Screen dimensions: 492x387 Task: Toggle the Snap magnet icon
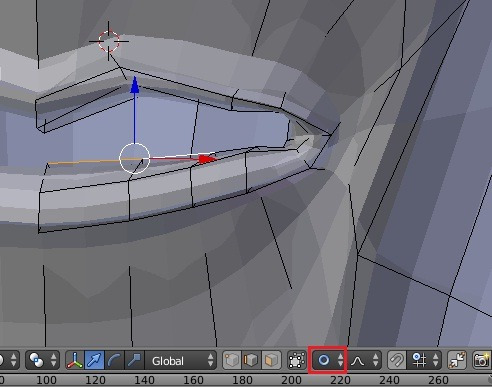pos(397,360)
